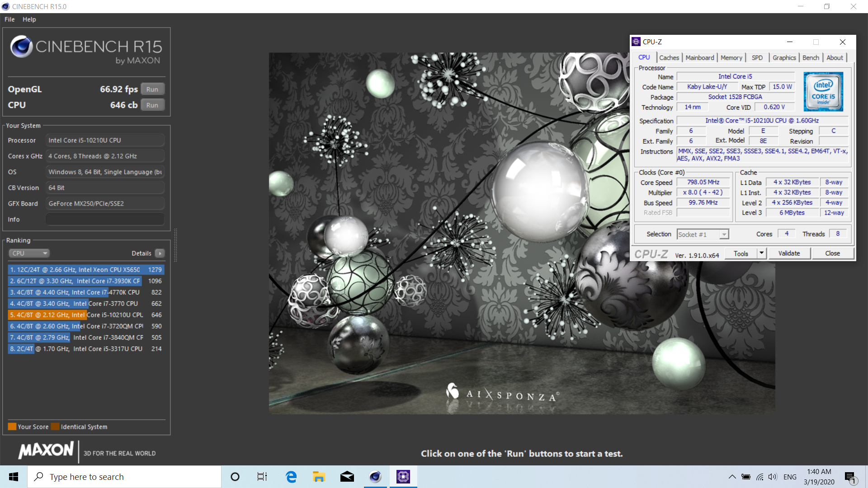Select the Core i7-4770K ranking row
Viewport: 868px width, 488px height.
coord(86,292)
